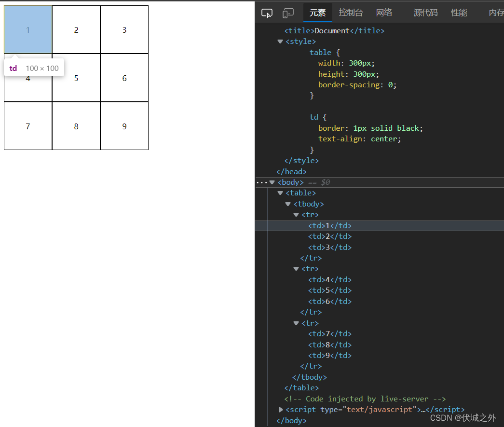Click the ellipsis beside the body node
504x427 pixels.
click(261, 183)
